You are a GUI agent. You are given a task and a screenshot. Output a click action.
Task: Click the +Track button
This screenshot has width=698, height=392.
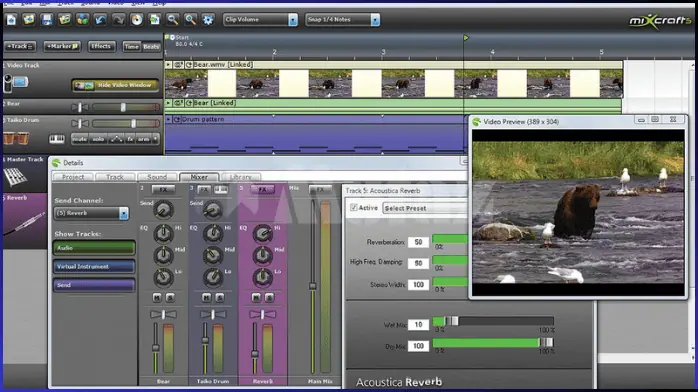click(x=20, y=46)
